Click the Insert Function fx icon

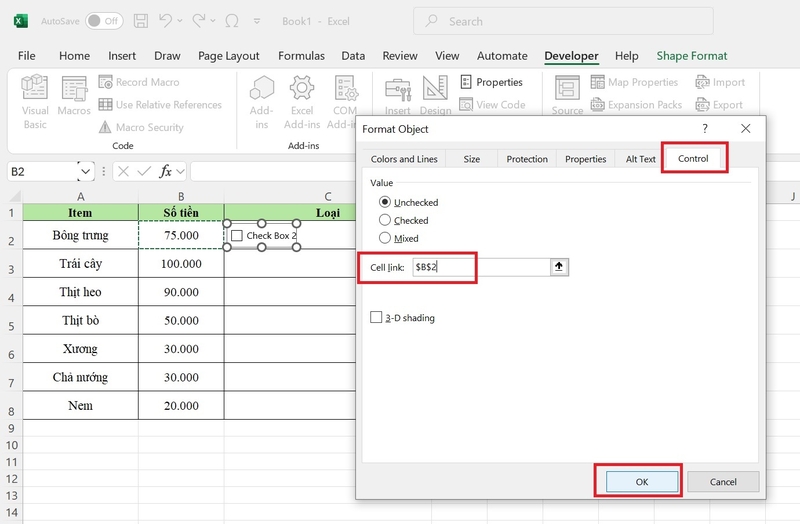tap(165, 171)
